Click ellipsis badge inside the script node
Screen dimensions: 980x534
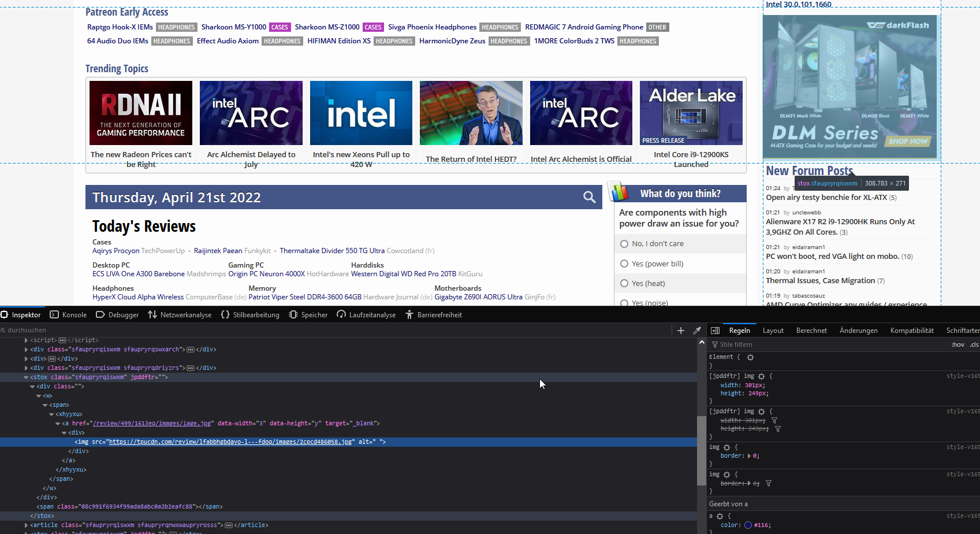coord(62,340)
